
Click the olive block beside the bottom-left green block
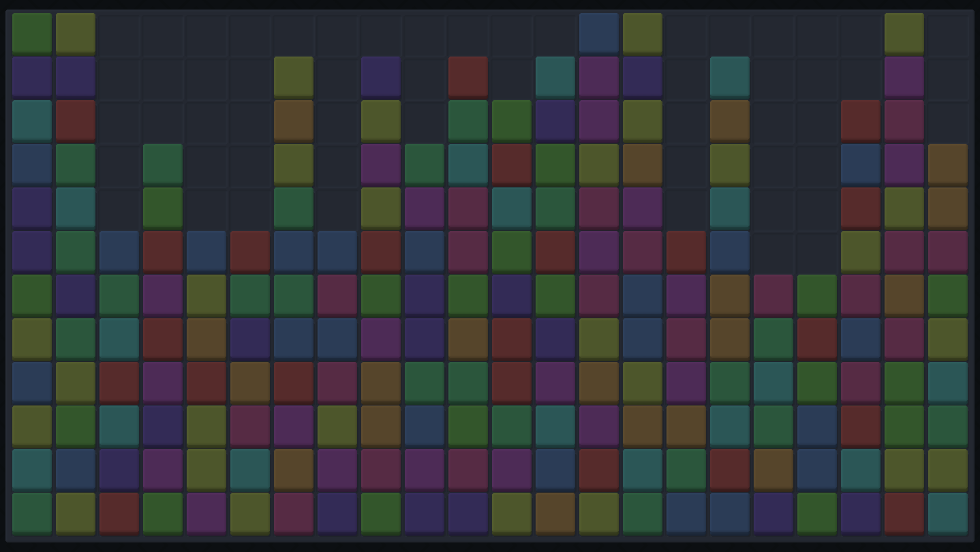tap(76, 513)
